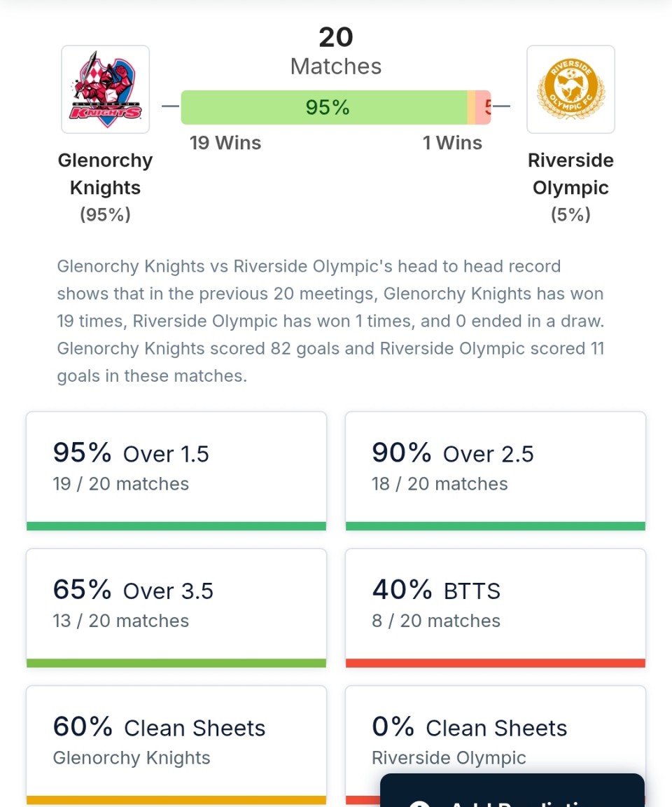The width and height of the screenshot is (672, 807).
Task: Click the thin yellow draw segment
Action: [472, 107]
